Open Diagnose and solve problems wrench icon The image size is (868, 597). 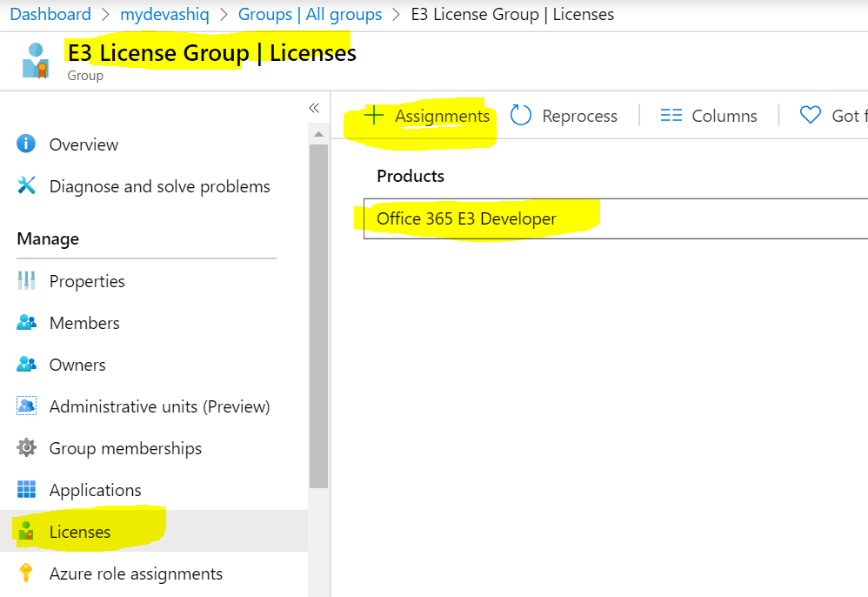(x=26, y=186)
